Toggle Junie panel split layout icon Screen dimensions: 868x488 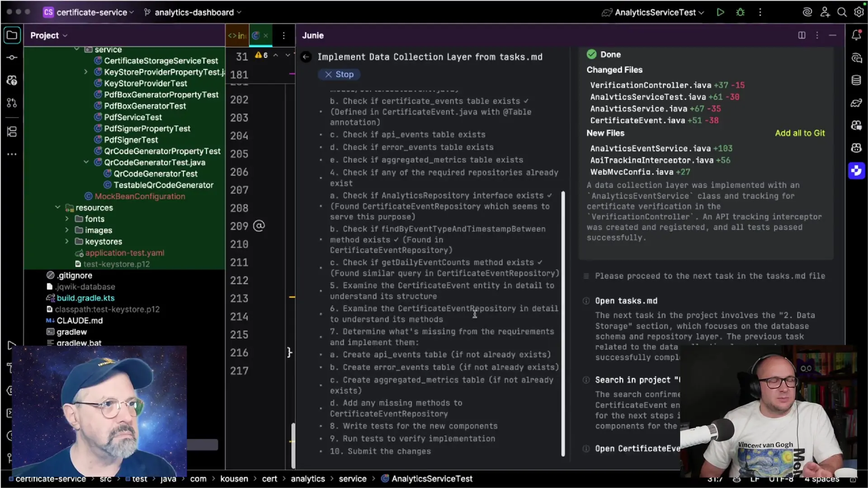(802, 35)
